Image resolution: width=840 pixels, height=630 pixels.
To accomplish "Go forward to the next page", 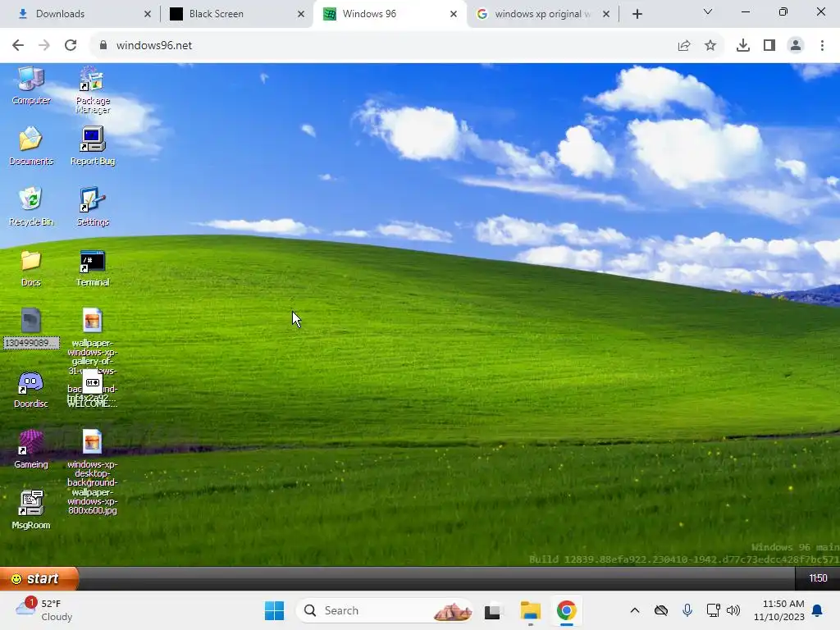I will coord(44,45).
